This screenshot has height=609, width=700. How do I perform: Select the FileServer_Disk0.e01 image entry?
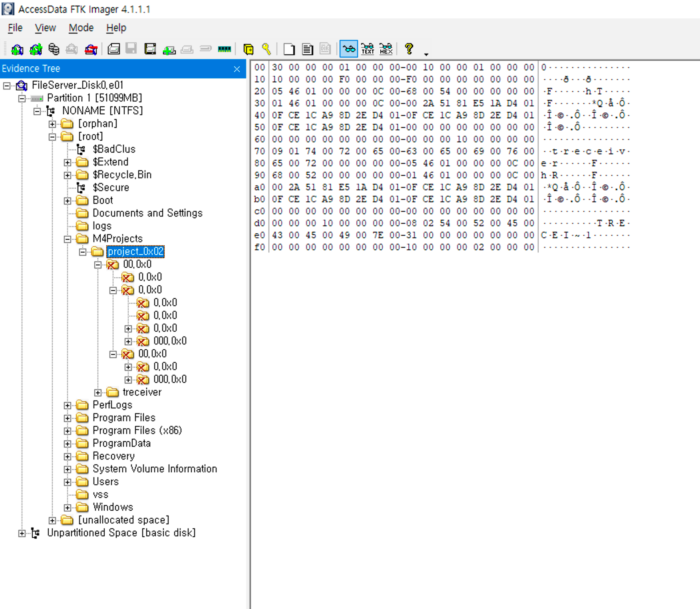pos(77,85)
